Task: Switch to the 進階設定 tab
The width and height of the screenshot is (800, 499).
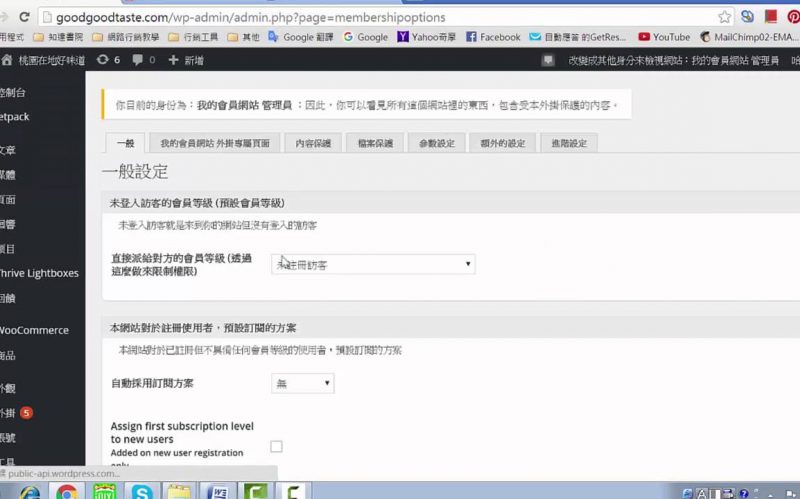Action: (x=567, y=143)
